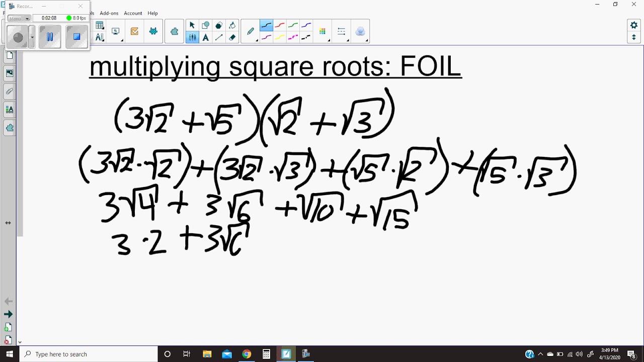Open Task View in taskbar
This screenshot has height=362, width=644.
point(187,354)
